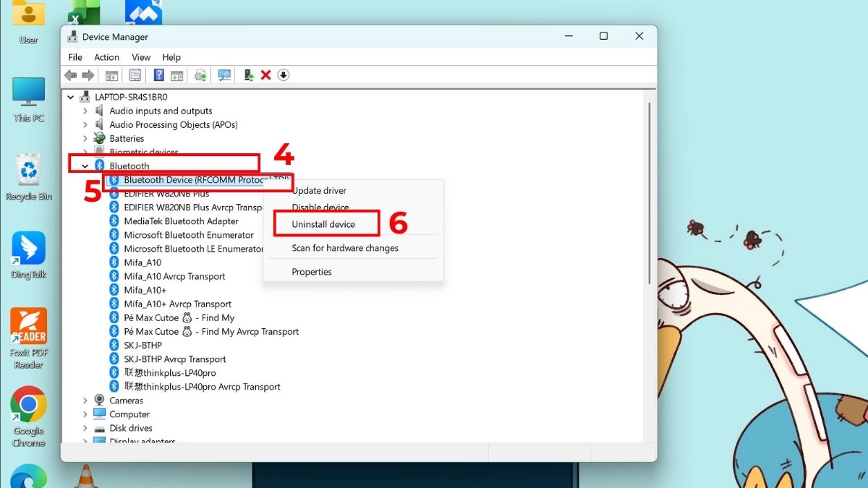This screenshot has height=488, width=868.
Task: Toggle the Show/Hide Action Pane toolbar icon
Action: 176,75
